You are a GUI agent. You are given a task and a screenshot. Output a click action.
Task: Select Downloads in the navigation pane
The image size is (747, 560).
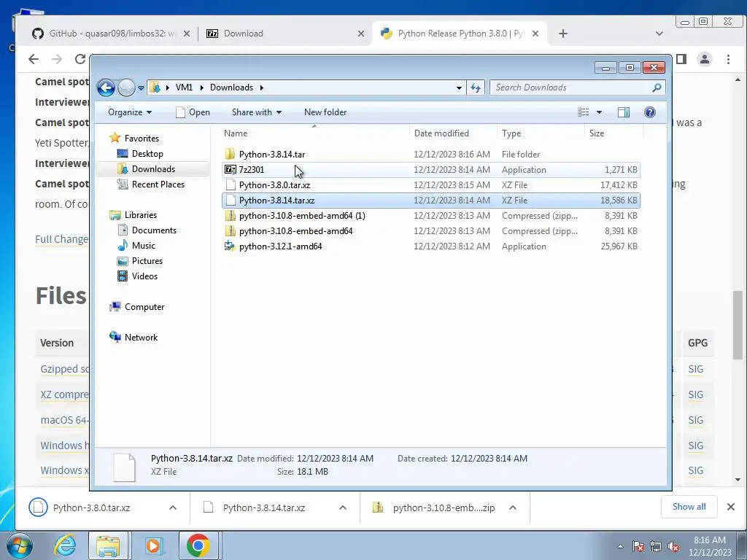[x=153, y=169]
